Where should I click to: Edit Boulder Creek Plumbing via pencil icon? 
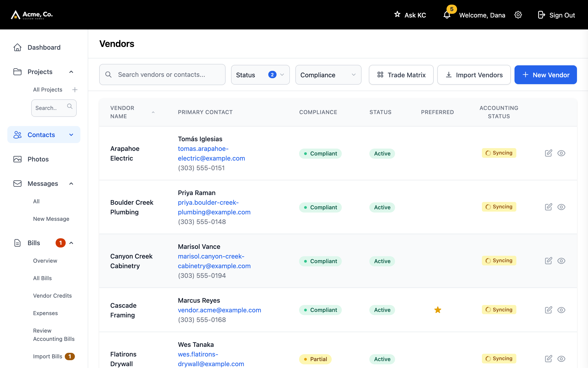[548, 207]
